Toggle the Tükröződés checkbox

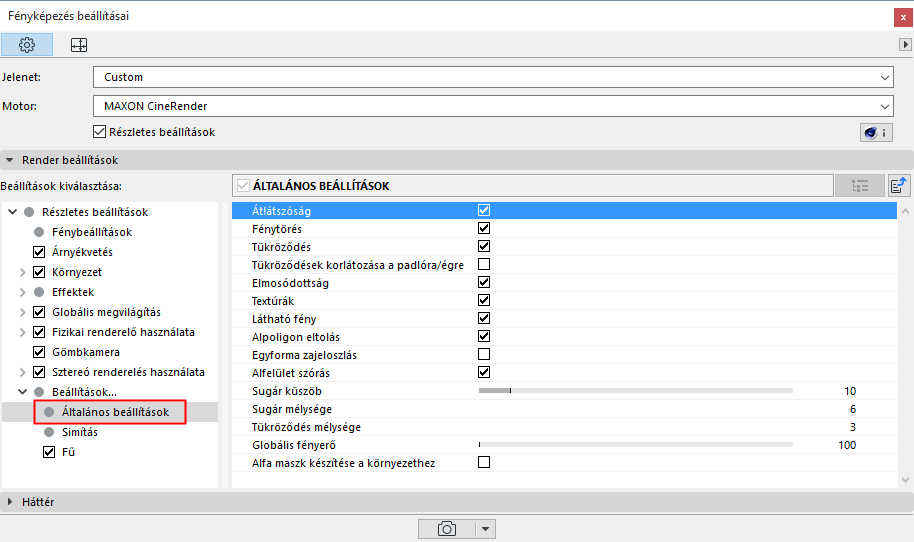point(484,246)
